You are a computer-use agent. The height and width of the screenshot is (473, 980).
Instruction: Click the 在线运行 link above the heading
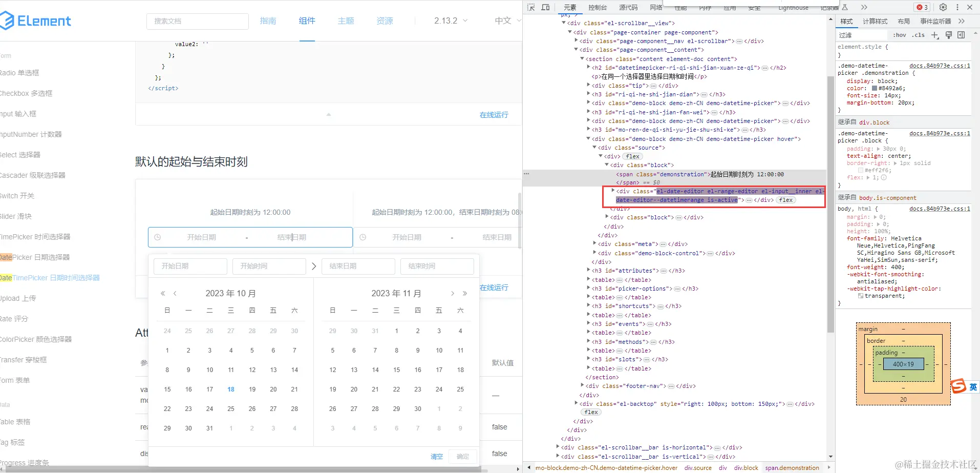494,115
